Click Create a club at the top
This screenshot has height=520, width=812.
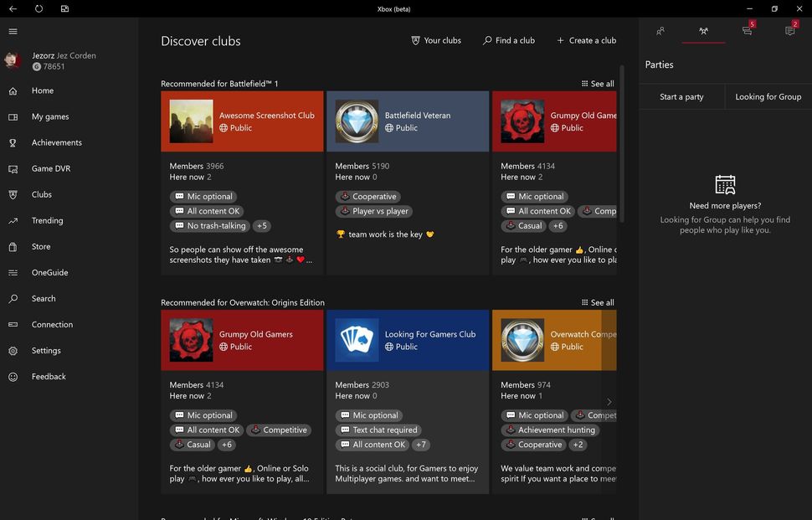pos(588,40)
